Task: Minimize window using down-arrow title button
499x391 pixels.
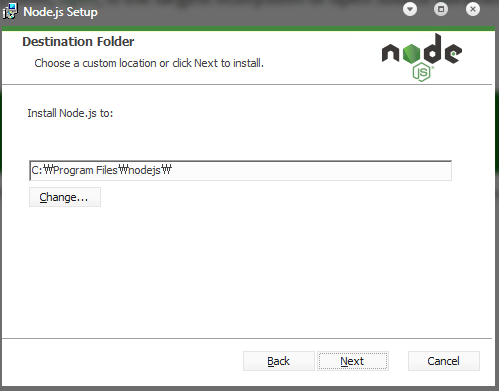Action: (x=410, y=9)
